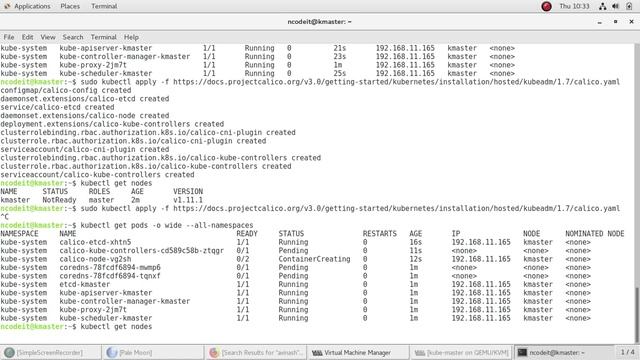
Task: Click the Pale Moon globe taskbar icon
Action: point(112,353)
